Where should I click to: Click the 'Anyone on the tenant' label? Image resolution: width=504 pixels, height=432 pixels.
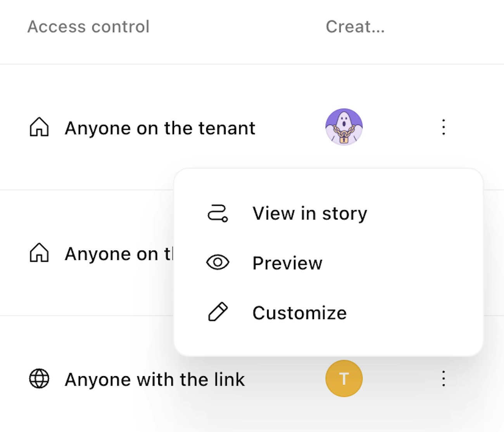click(160, 128)
